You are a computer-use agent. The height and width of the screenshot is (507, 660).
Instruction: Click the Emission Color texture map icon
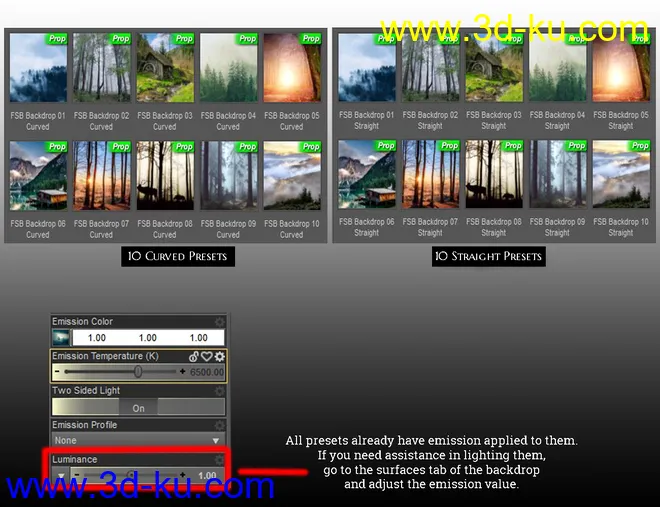(x=61, y=338)
